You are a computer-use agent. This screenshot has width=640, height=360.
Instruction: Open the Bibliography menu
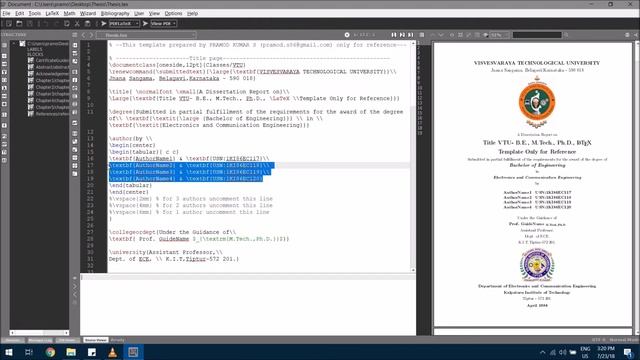[x=115, y=13]
